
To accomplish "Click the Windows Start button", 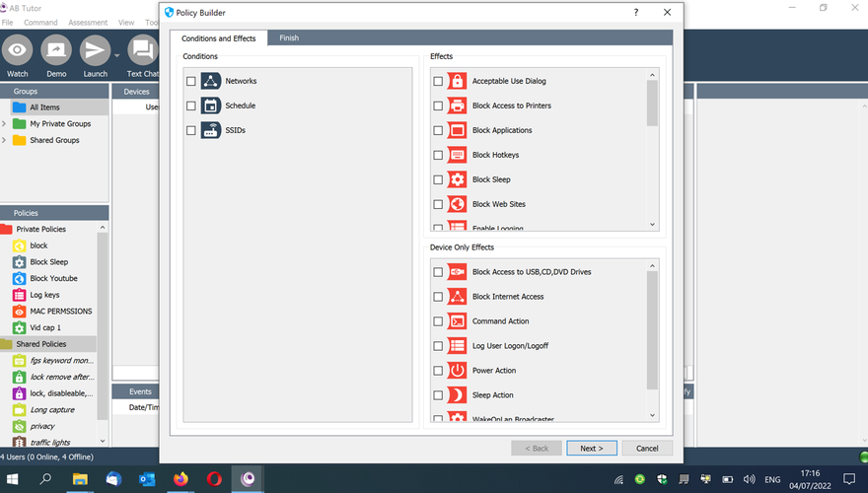I will [12, 478].
